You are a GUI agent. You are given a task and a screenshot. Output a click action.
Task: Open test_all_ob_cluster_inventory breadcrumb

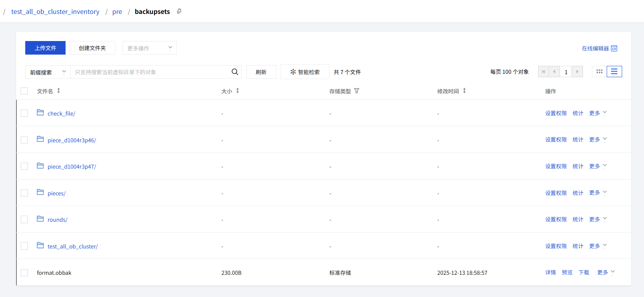pos(55,12)
